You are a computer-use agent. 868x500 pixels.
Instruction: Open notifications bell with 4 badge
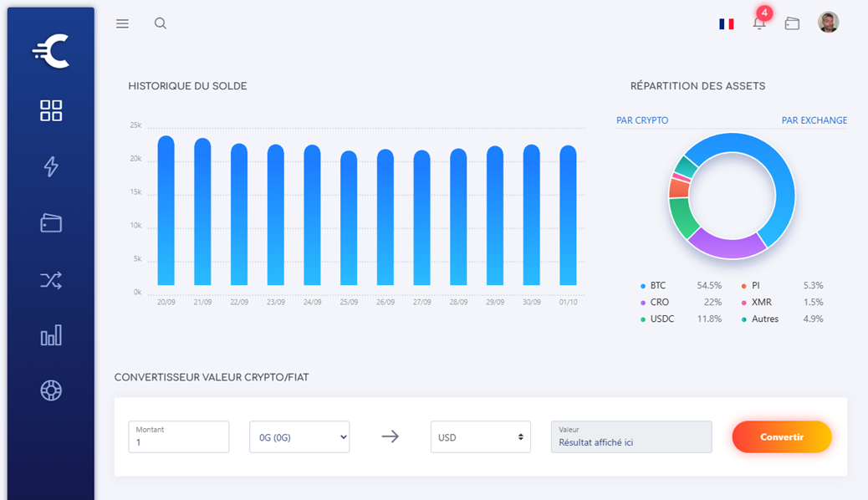(x=759, y=23)
